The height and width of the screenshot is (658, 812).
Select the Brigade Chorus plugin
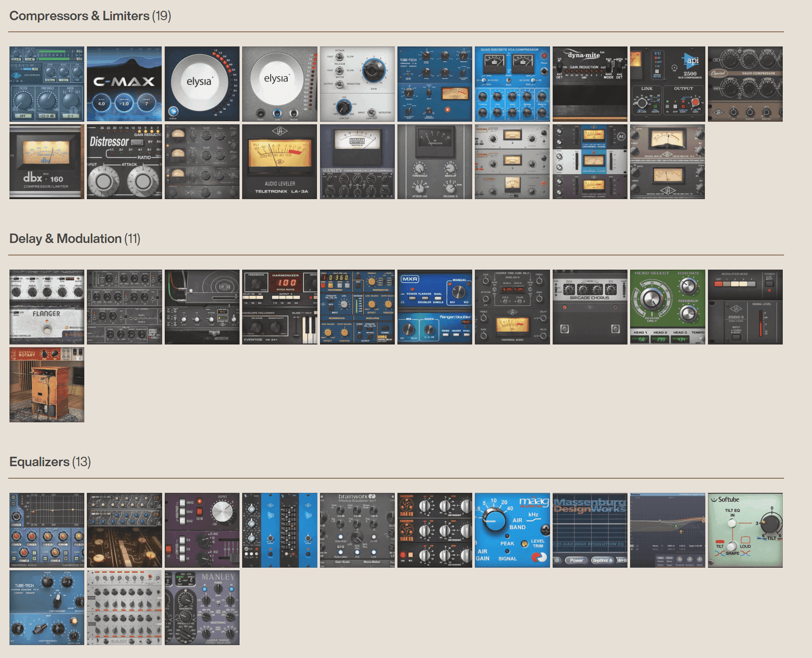[x=590, y=306]
